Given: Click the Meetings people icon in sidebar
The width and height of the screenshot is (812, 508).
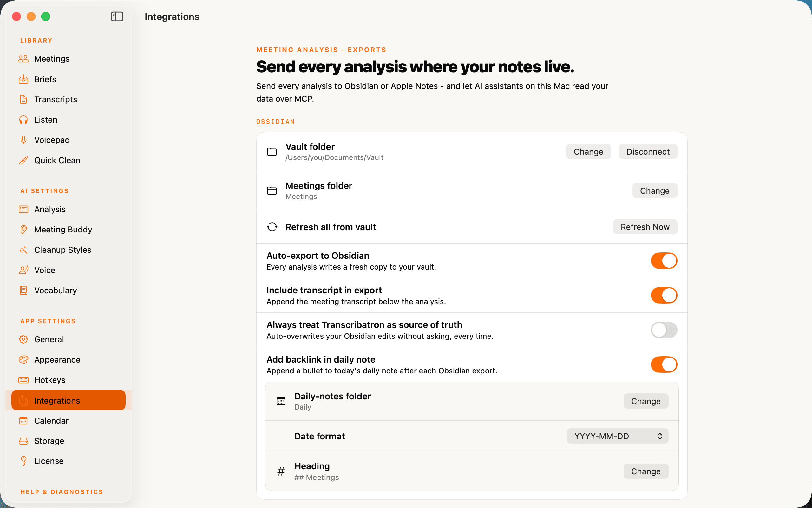Looking at the screenshot, I should (23, 59).
